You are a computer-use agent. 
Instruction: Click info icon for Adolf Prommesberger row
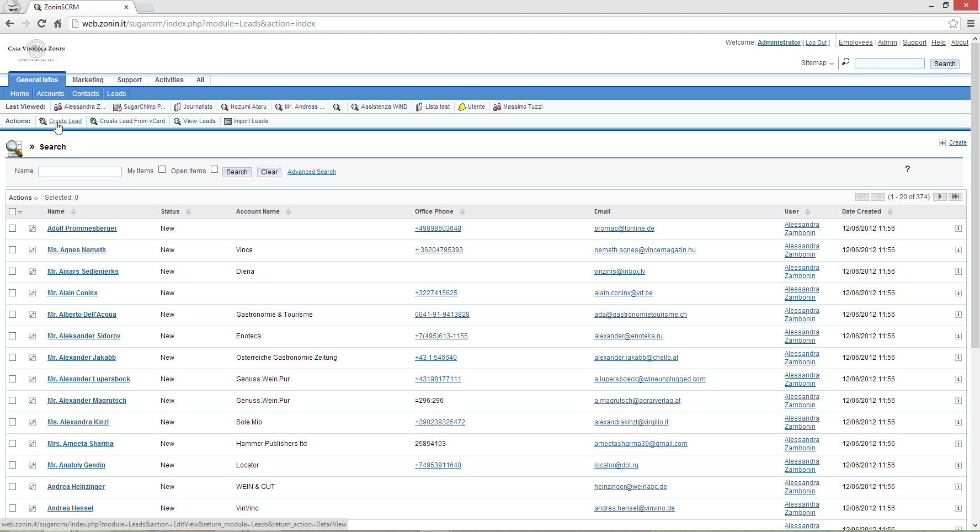click(x=958, y=228)
